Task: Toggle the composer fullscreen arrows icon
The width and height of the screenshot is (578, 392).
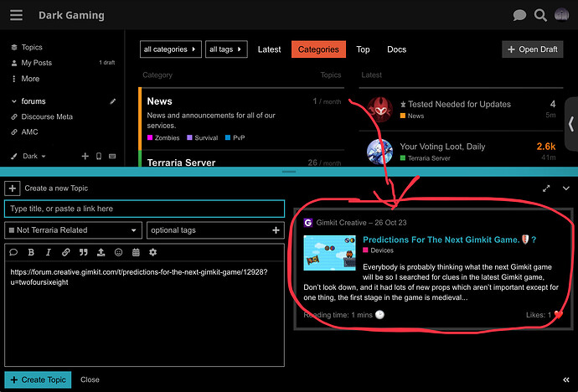Action: tap(546, 188)
